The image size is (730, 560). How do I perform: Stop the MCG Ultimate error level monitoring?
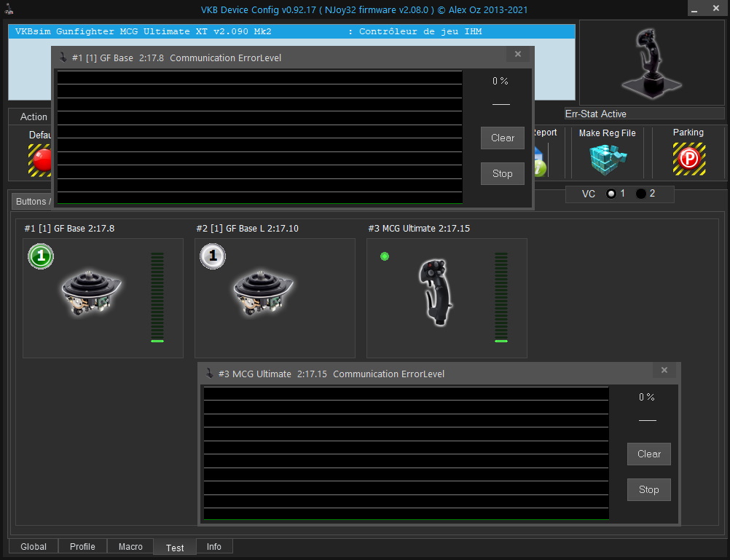[x=649, y=489]
